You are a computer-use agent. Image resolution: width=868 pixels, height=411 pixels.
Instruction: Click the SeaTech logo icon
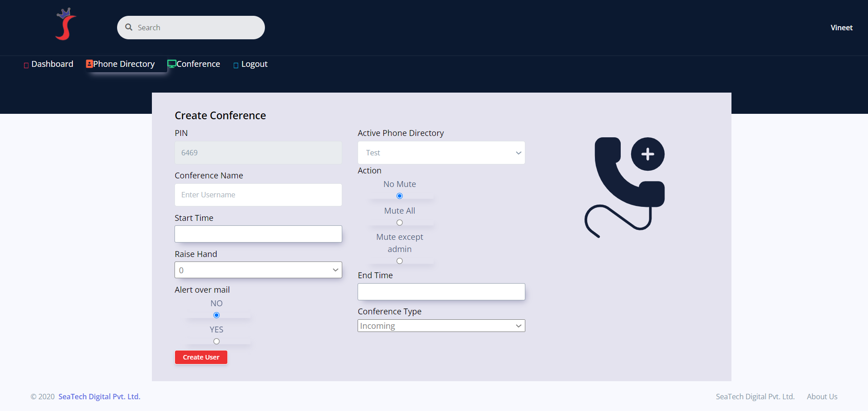[66, 25]
